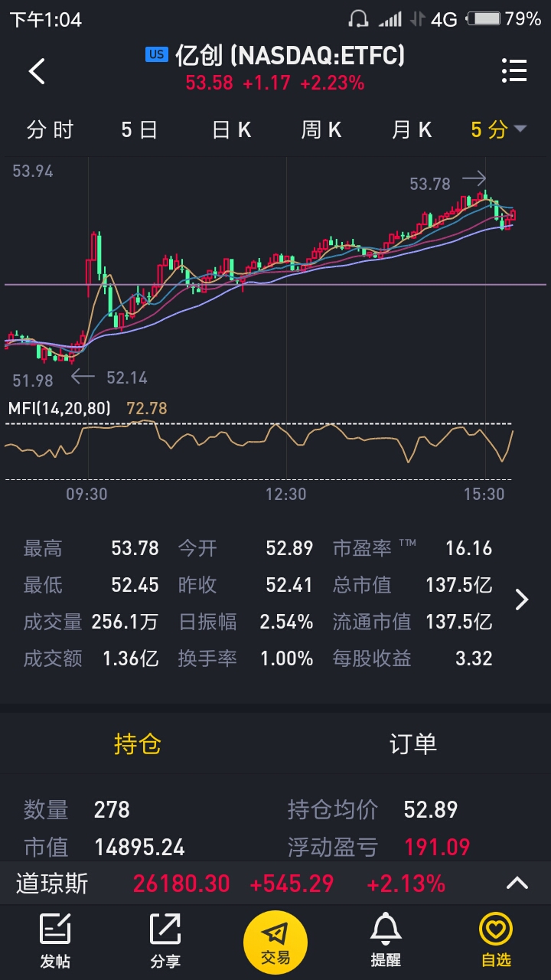Select the 订单 orders tab

click(x=413, y=743)
